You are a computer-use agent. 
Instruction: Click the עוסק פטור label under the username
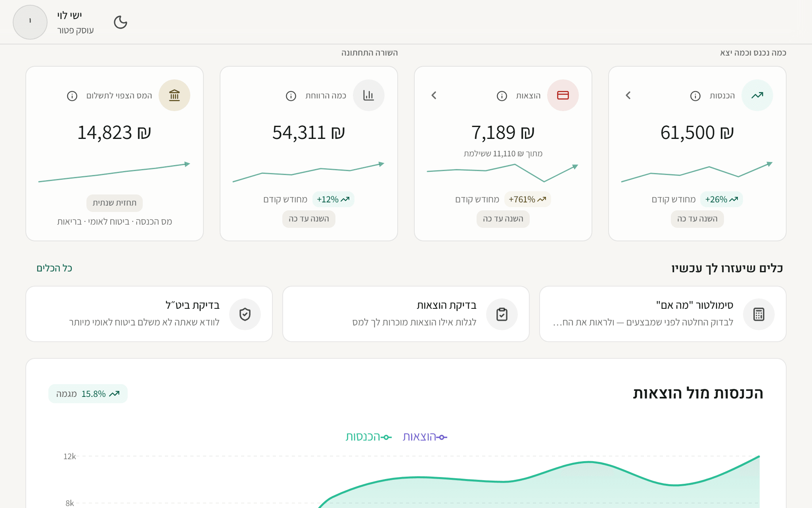[x=75, y=30]
